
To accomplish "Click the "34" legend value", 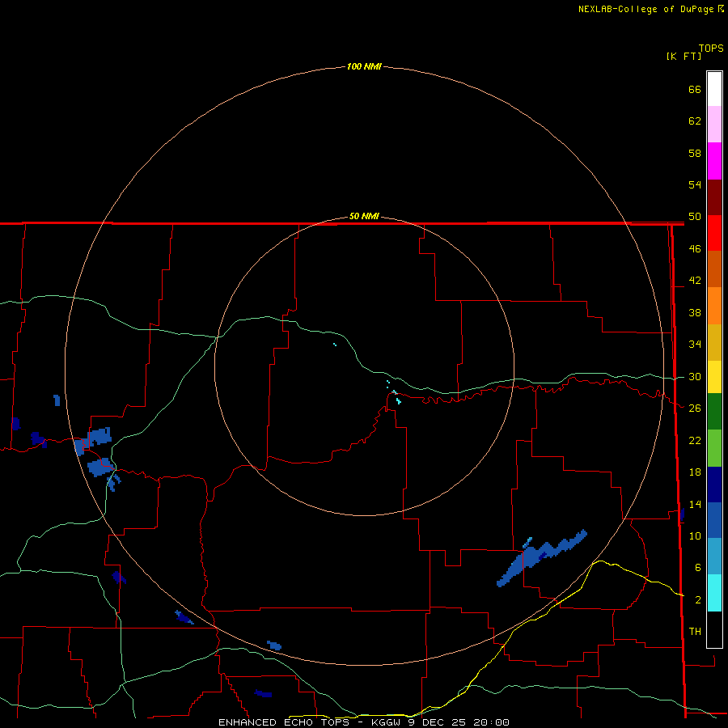I will pyautogui.click(x=695, y=345).
